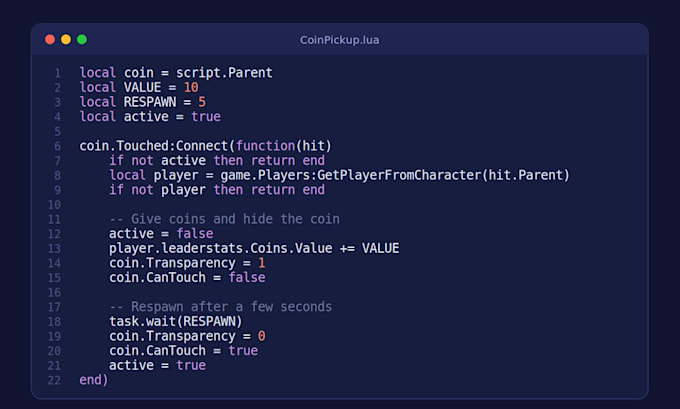Click 'player.leaderstats.Coins.Value' on line 13

(x=221, y=248)
